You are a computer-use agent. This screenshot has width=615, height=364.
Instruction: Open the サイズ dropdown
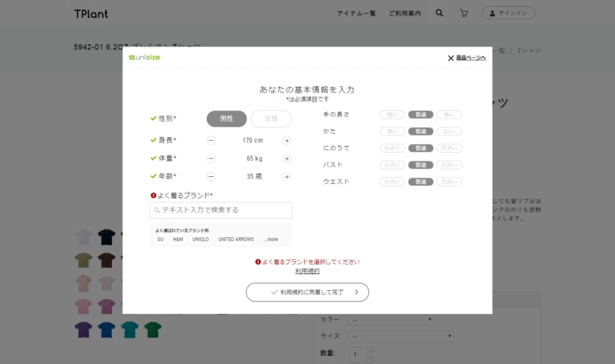[401, 337]
